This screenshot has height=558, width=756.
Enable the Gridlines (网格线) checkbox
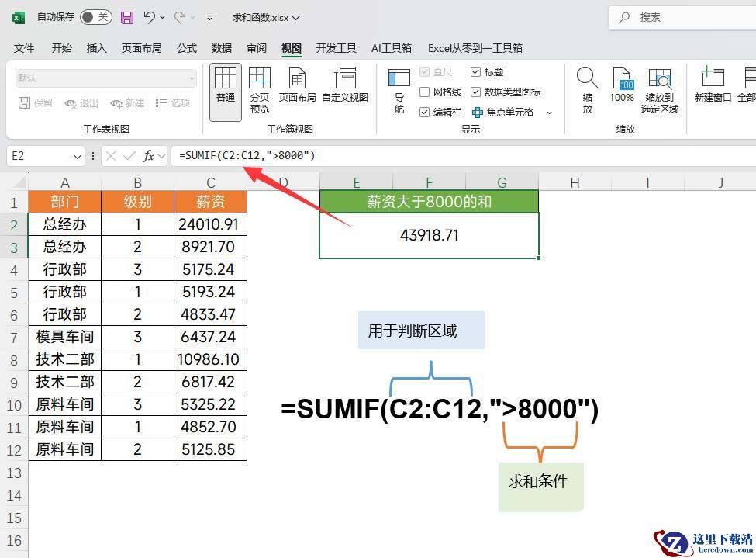coord(425,92)
